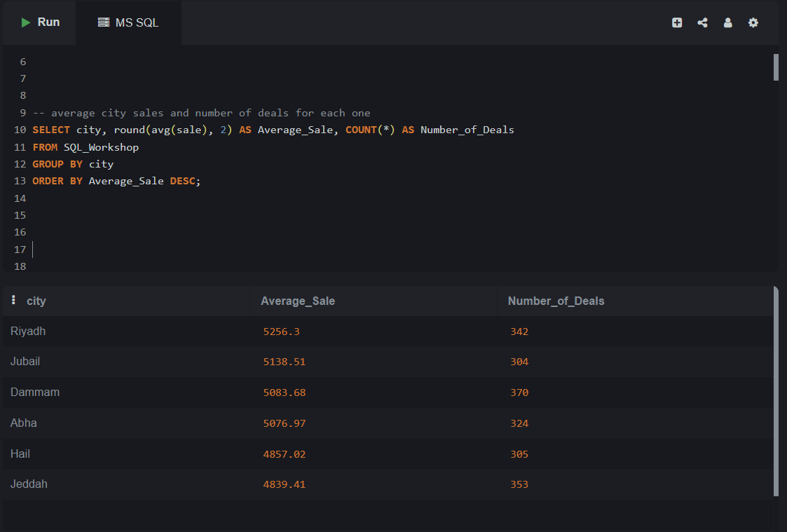The image size is (787, 532).
Task: Click the value 5256.3
Action: [x=282, y=332]
